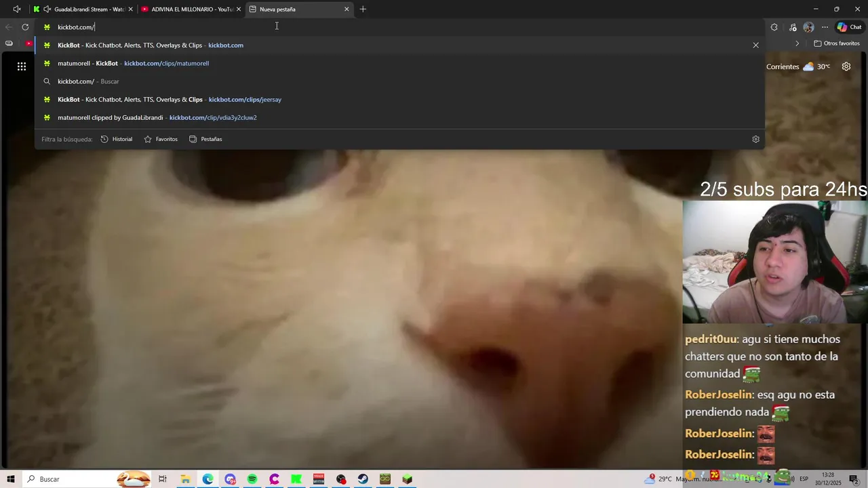Expand favorites bar overflow chevron
Viewport: 868px width, 488px height.
(x=797, y=43)
